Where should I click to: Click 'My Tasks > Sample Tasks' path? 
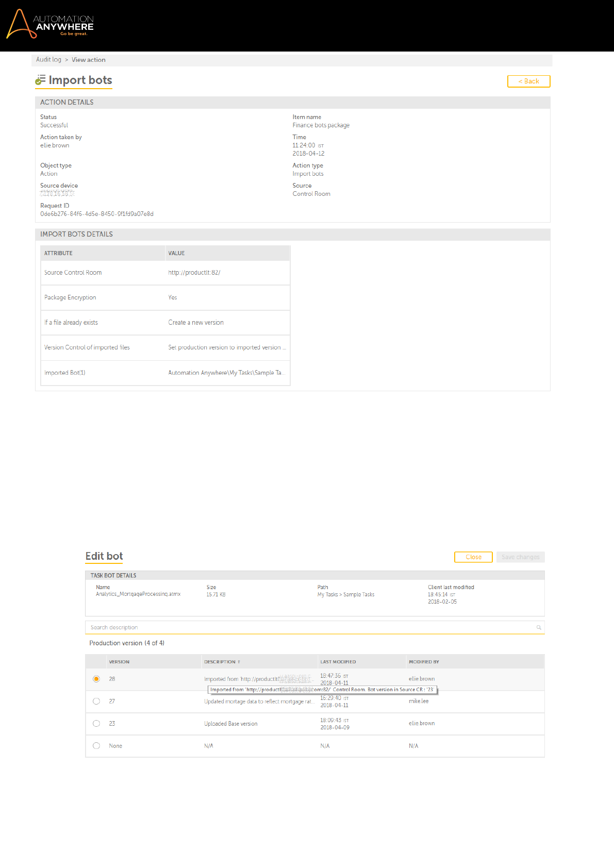pos(346,594)
